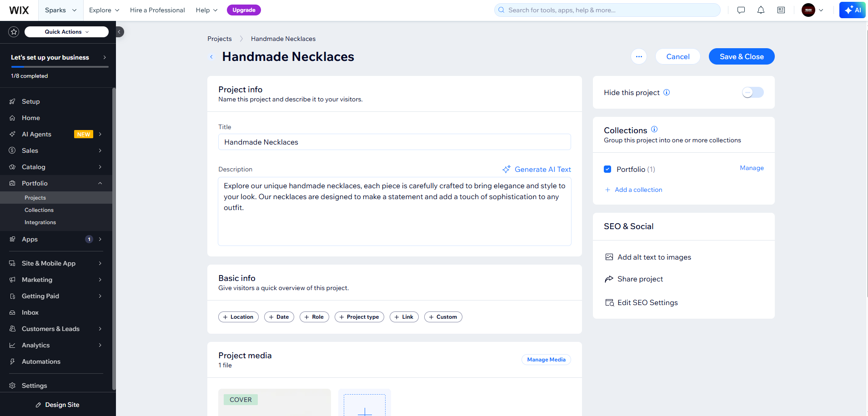Viewport: 868px width, 416px height.
Task: Uncheck the Portfolio collection checkbox
Action: (x=607, y=169)
